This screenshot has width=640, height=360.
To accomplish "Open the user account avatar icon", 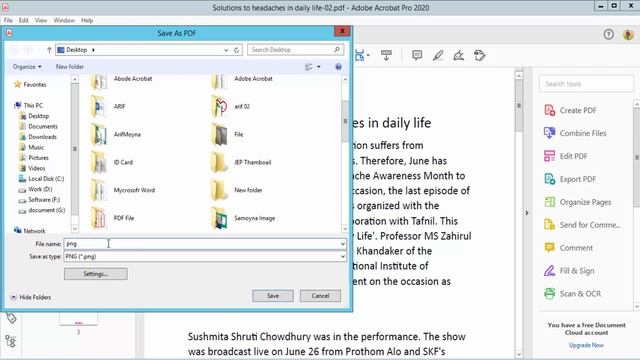I will pyautogui.click(x=628, y=34).
